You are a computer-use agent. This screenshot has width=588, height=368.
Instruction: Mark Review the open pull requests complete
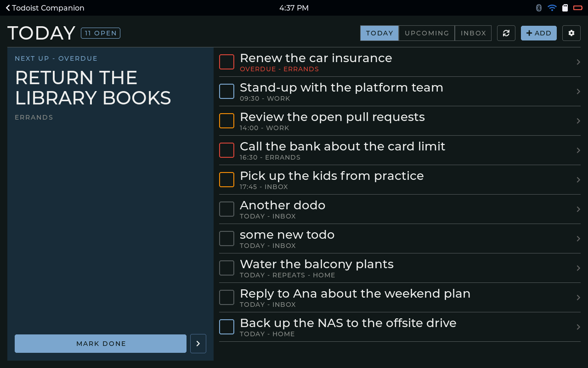tap(226, 121)
